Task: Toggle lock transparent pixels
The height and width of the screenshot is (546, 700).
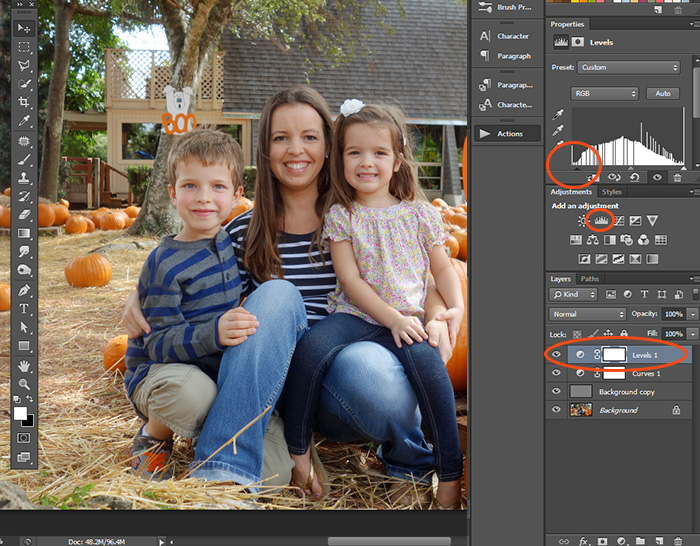Action: 577,334
